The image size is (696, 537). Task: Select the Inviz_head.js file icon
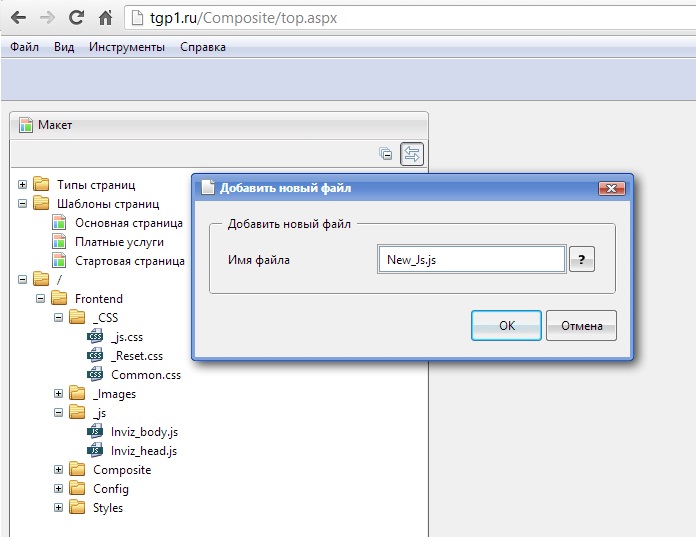(95, 451)
